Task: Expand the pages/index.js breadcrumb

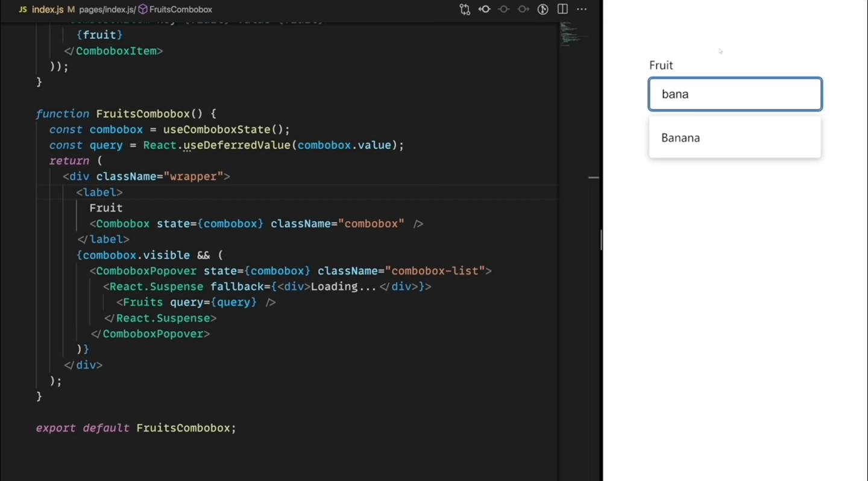Action: click(x=107, y=9)
